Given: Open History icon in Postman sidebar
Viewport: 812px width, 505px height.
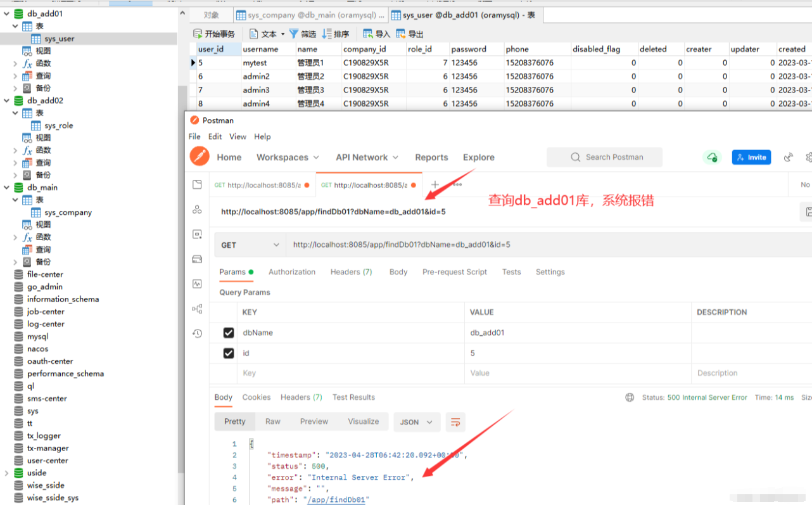Looking at the screenshot, I should point(198,333).
